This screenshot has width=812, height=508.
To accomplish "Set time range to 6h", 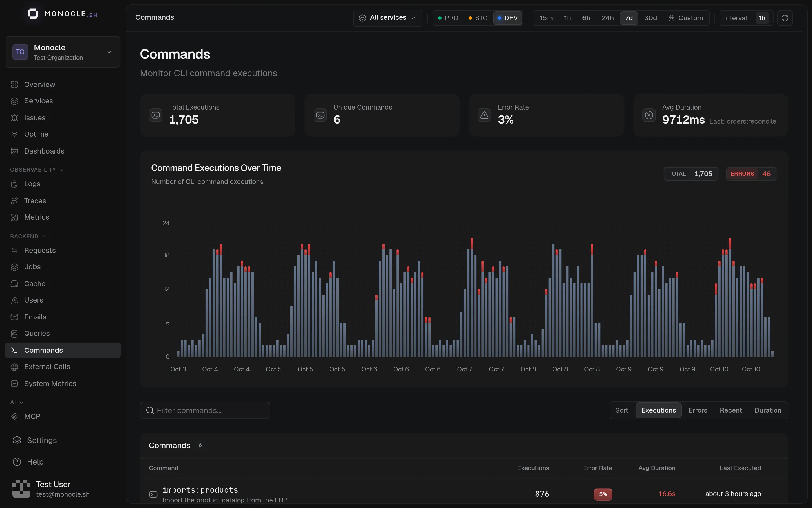I will [x=586, y=18].
